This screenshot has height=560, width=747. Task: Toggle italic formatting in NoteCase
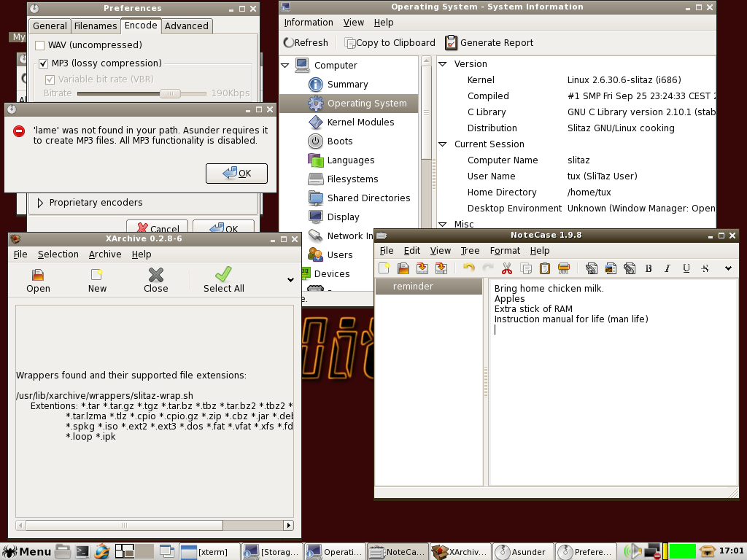(667, 268)
